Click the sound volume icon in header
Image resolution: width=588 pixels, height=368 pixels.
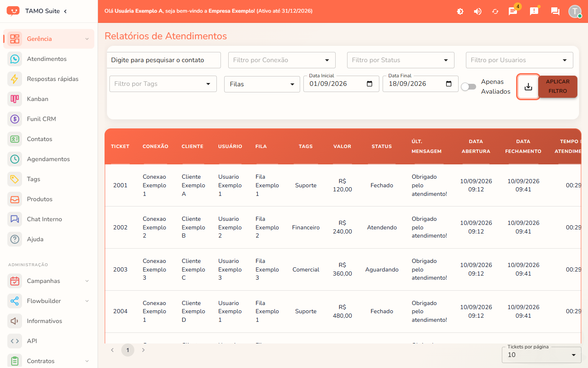(478, 11)
